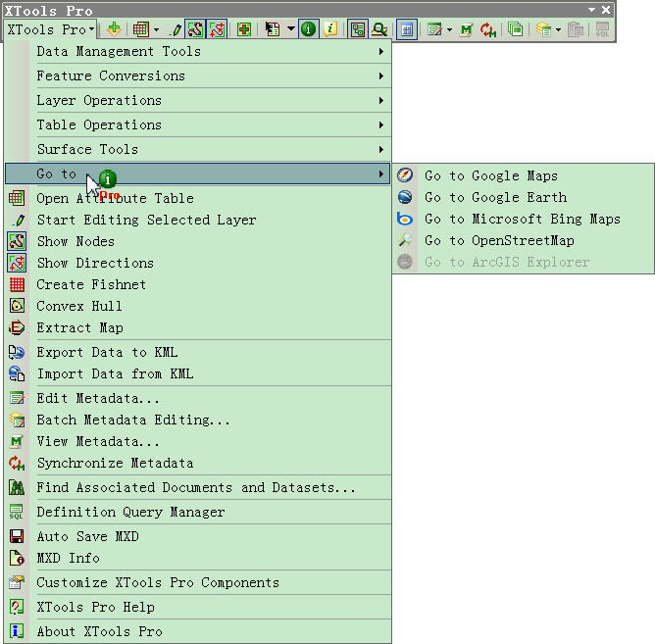The height and width of the screenshot is (644, 655).
Task: Select View Metadata... menu item
Action: tap(198, 441)
